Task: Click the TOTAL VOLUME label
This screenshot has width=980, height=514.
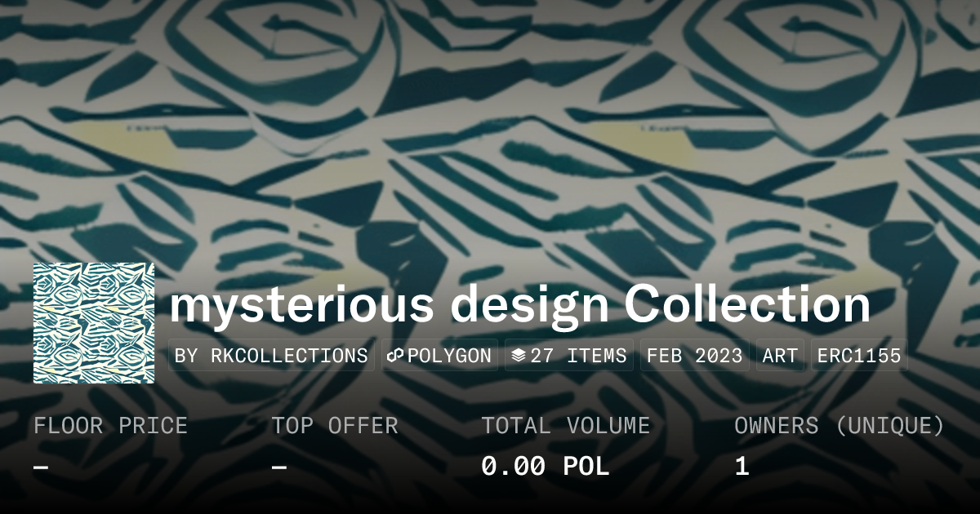Action: coord(565,426)
